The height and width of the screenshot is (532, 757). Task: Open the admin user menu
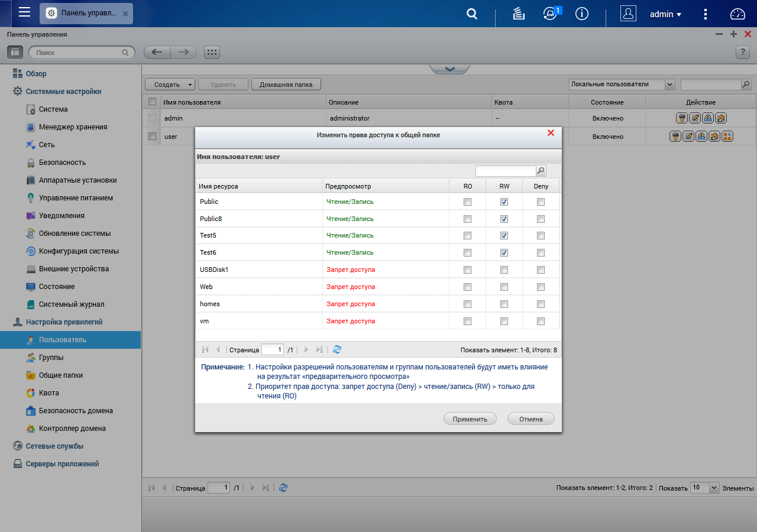[665, 14]
